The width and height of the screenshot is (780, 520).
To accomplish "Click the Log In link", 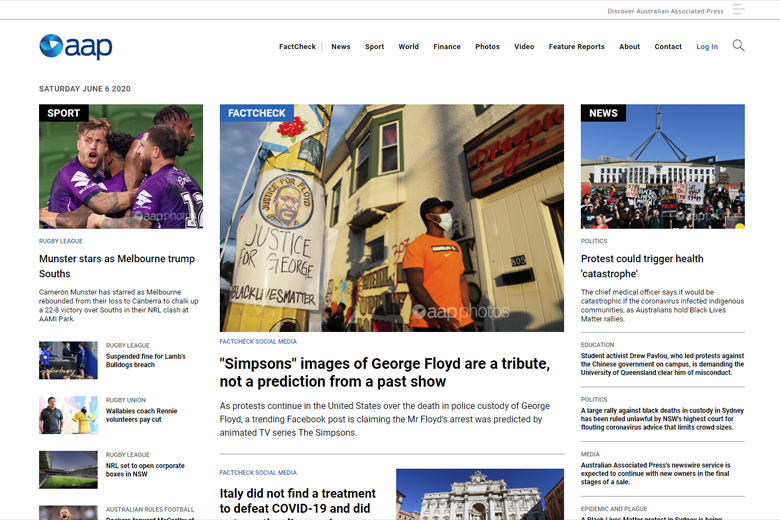I will click(x=707, y=47).
